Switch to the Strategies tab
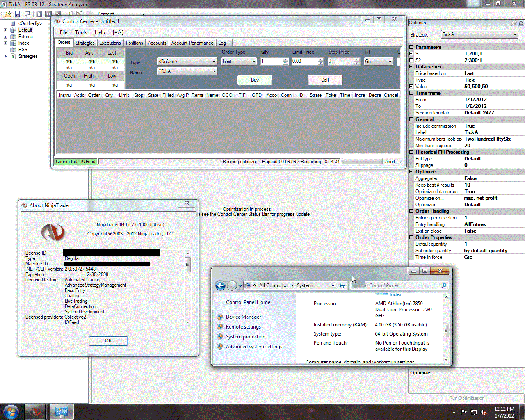 (85, 43)
